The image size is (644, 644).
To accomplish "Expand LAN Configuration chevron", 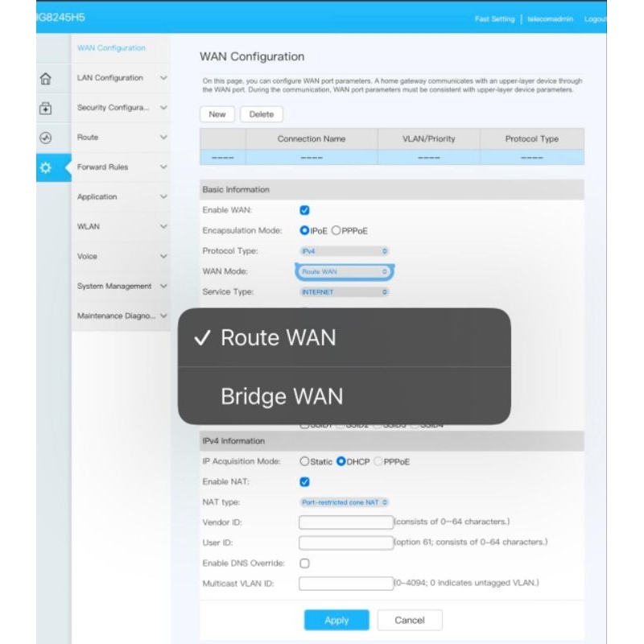I will click(x=163, y=78).
